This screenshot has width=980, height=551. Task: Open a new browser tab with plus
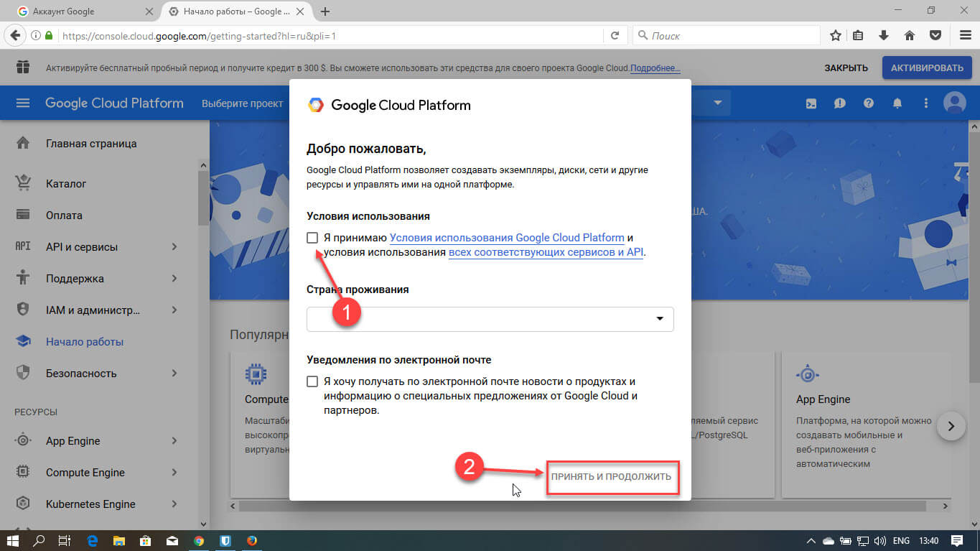325,11
